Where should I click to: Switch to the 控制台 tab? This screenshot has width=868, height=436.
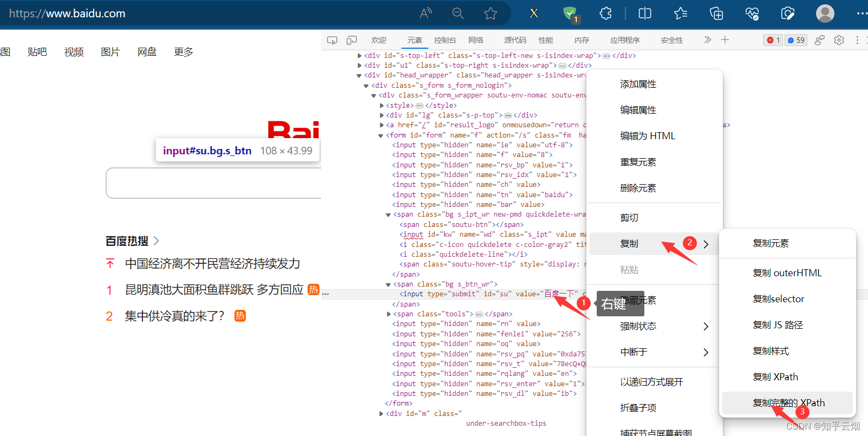tap(445, 40)
